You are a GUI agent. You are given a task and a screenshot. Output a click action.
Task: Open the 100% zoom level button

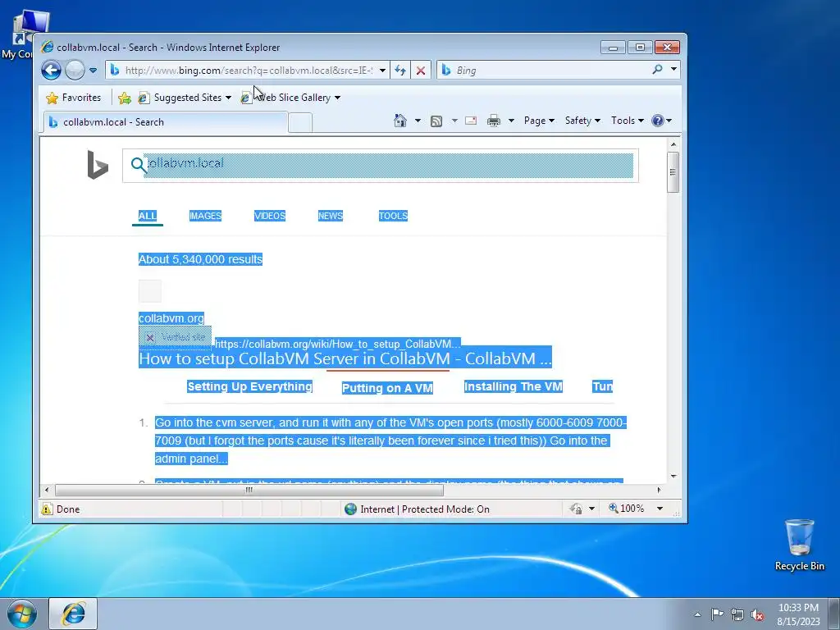(x=626, y=509)
